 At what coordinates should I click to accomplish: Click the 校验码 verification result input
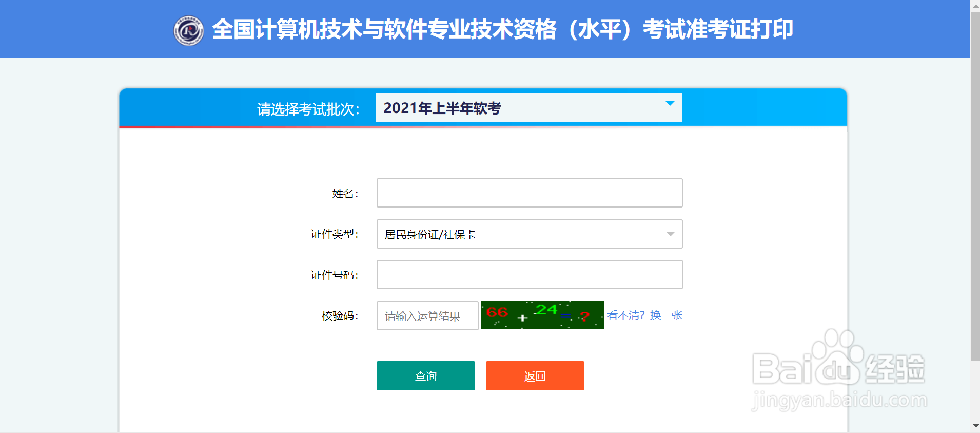427,315
